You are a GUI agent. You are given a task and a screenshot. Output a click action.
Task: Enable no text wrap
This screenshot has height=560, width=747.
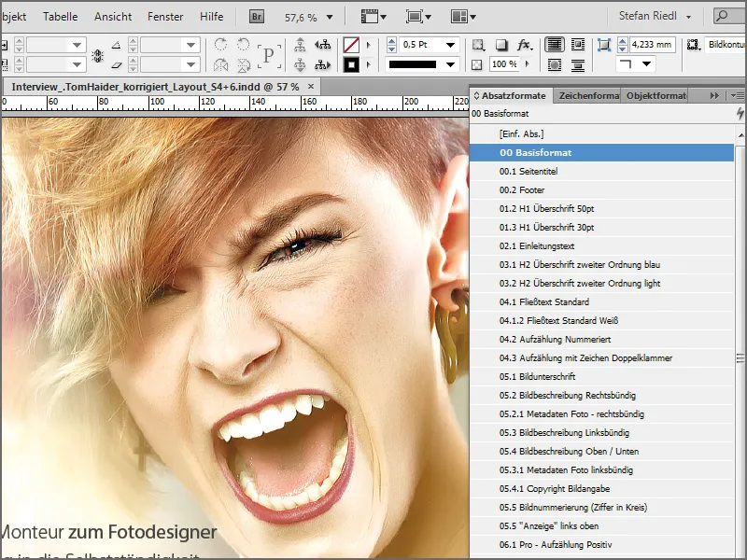tap(554, 45)
